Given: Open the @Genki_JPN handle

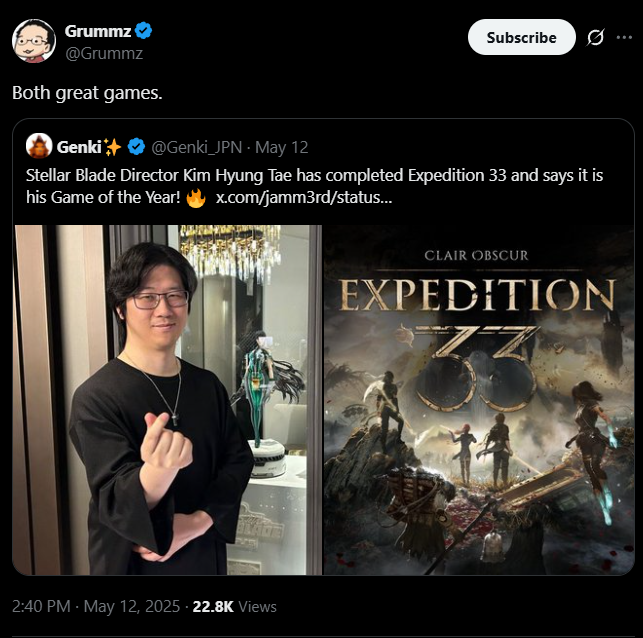Looking at the screenshot, I should (x=196, y=147).
